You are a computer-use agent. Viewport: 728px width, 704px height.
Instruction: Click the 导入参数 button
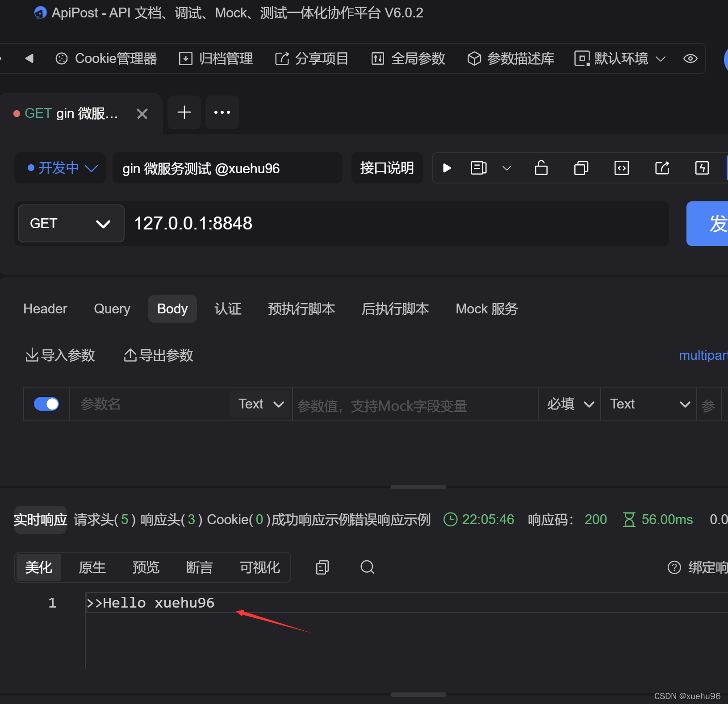coord(60,355)
